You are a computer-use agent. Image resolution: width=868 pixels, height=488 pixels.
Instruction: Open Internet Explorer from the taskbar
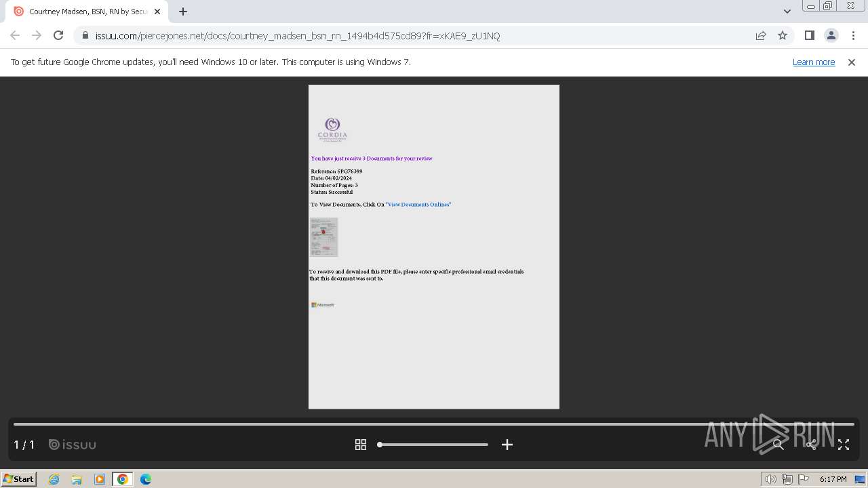[x=54, y=479]
